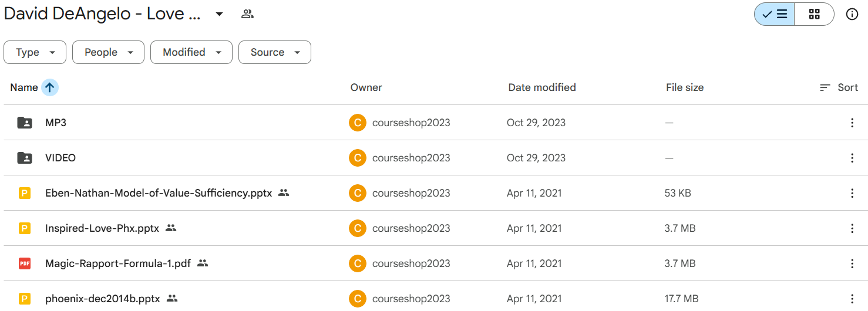Open the folder title dropdown arrow
Image resolution: width=868 pixels, height=311 pixels.
point(219,15)
